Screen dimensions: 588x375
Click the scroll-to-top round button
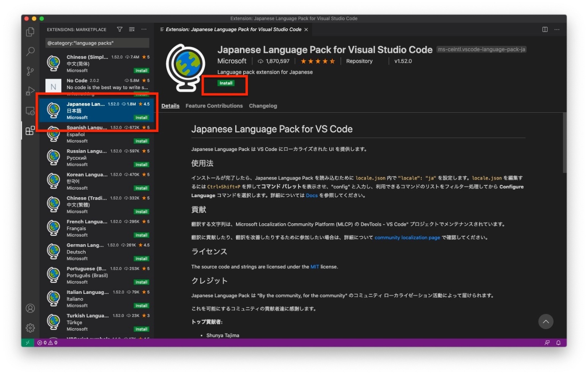[546, 322]
